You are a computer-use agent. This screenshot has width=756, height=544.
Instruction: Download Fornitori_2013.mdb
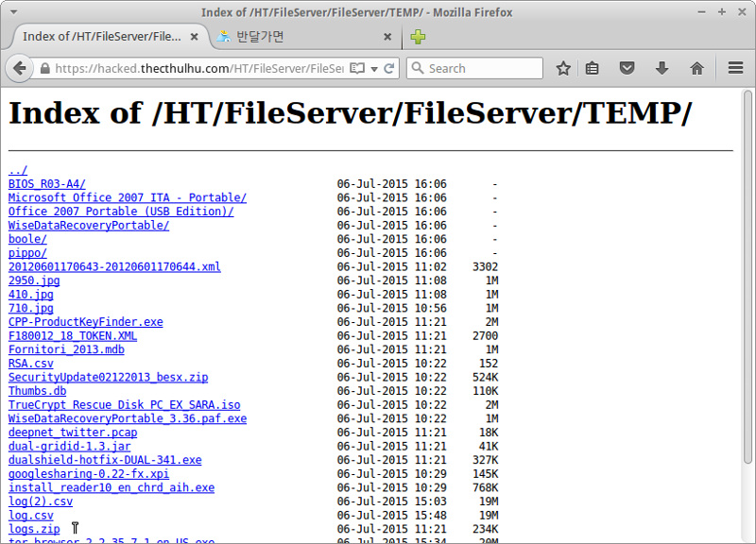(66, 349)
